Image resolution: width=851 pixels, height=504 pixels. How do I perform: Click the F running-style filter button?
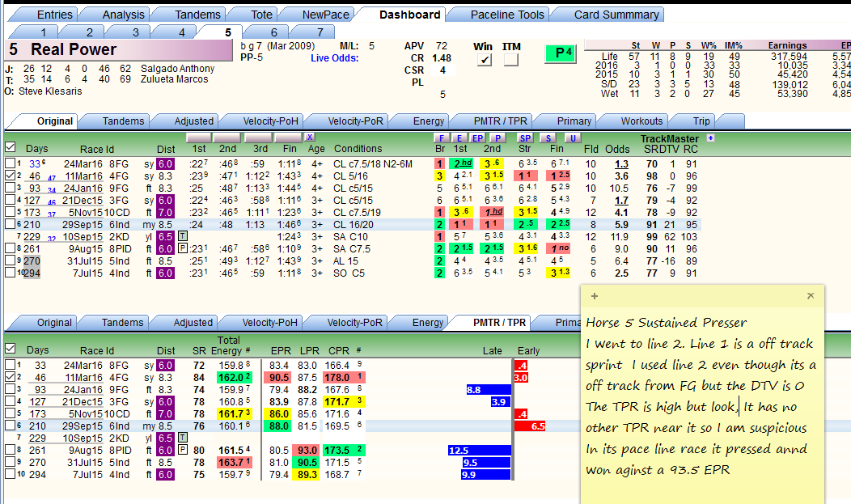coord(441,138)
